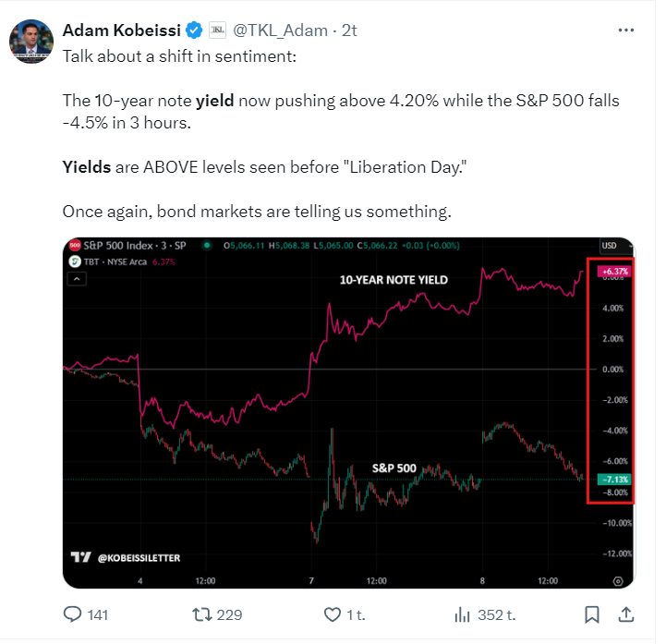Click the chart settings gear icon
The height and width of the screenshot is (644, 666).
coord(617,580)
